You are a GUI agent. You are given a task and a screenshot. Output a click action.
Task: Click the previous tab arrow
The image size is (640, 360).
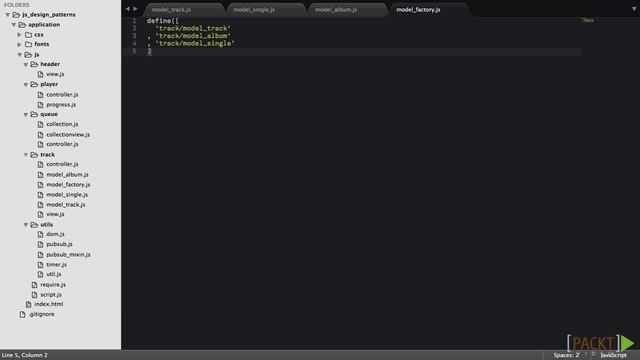[x=127, y=9]
